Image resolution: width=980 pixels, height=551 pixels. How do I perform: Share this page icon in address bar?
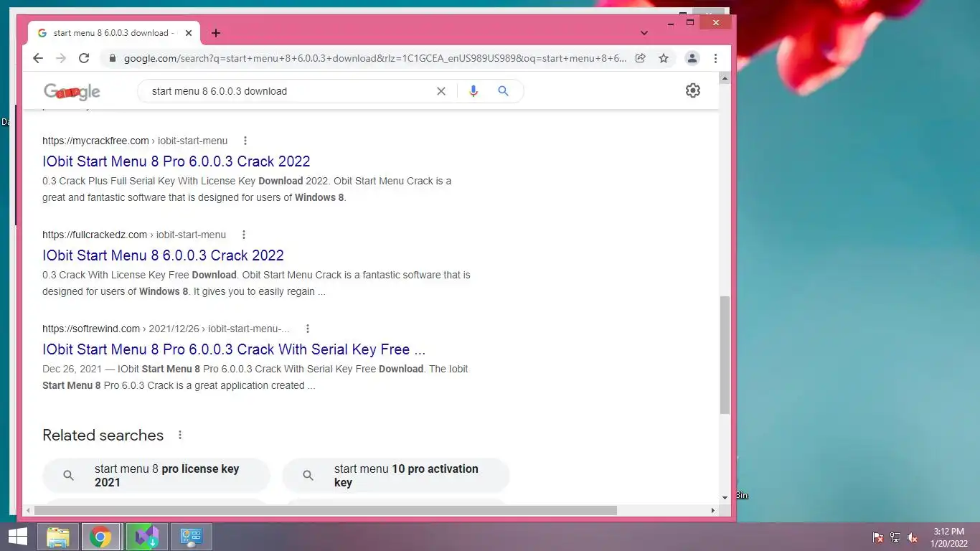pyautogui.click(x=641, y=59)
